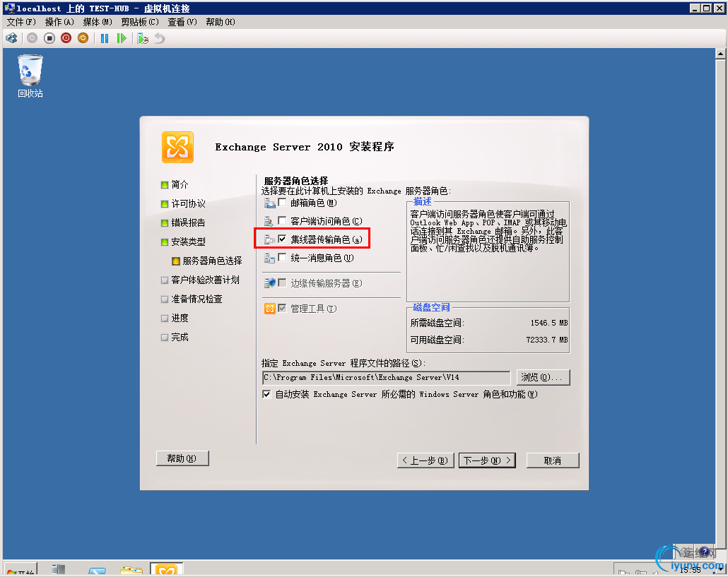Click the 上一步(B) back button
728x577 pixels.
425,460
